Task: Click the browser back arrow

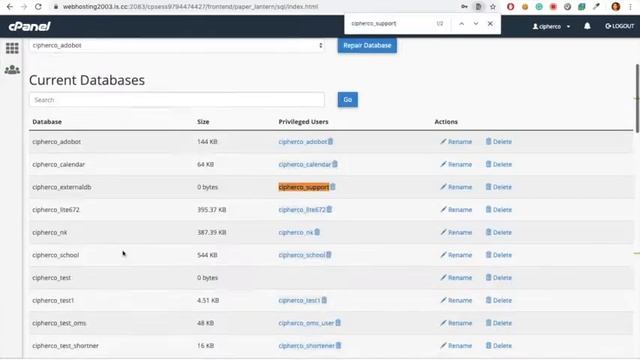Action: (10, 7)
